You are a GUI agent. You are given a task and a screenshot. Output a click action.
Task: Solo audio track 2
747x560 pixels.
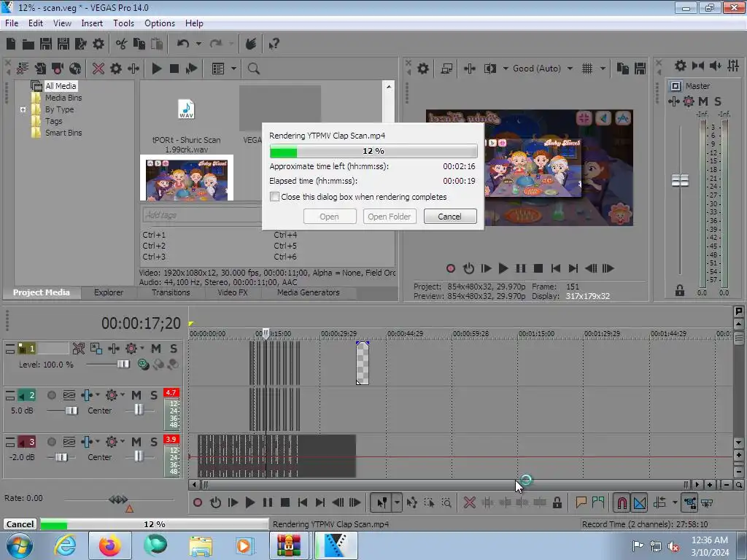pos(153,395)
